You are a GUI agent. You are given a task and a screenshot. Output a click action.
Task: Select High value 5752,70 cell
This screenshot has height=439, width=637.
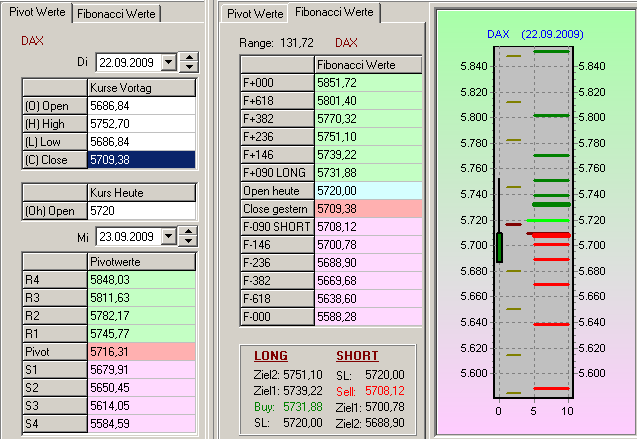(141, 123)
